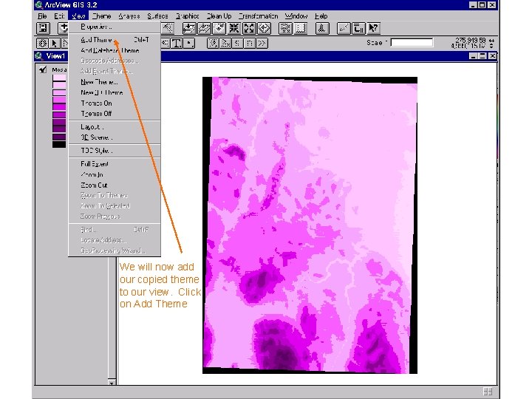The height and width of the screenshot is (399, 532).
Task: Click the Zoom to Previous Extent icon
Action: click(264, 28)
